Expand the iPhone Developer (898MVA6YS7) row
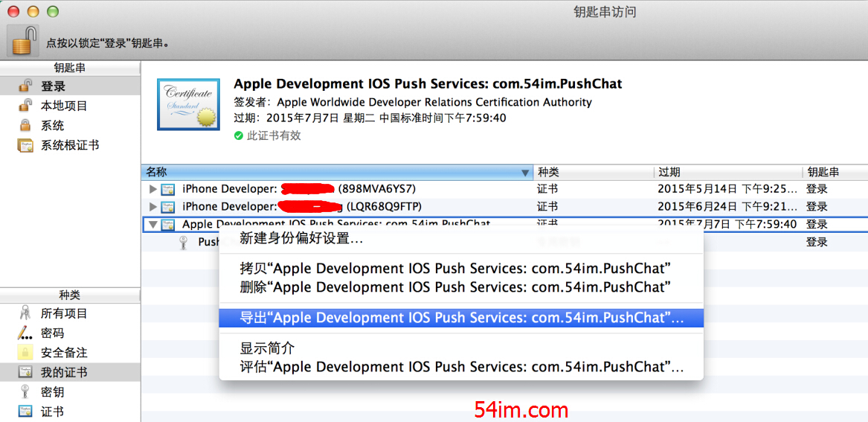 [x=153, y=189]
